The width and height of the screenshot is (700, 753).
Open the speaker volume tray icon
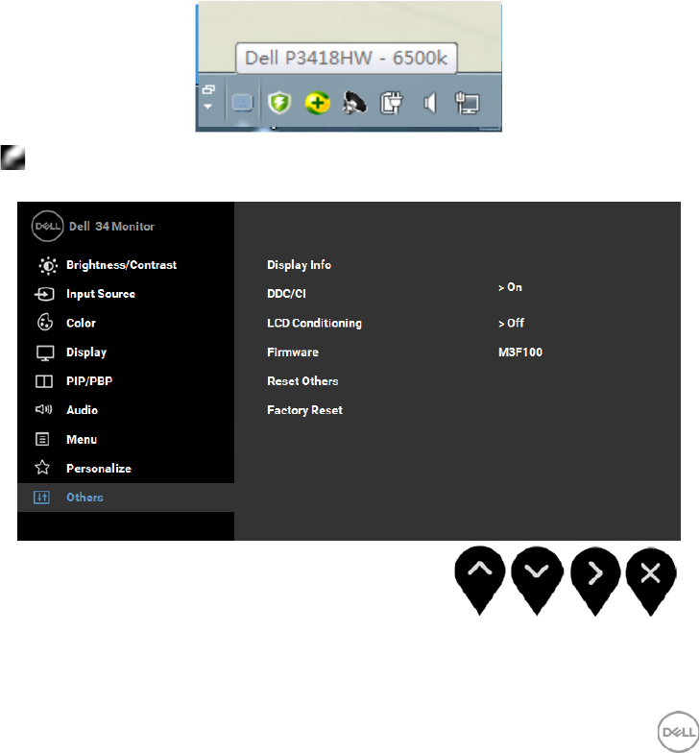coord(429,104)
